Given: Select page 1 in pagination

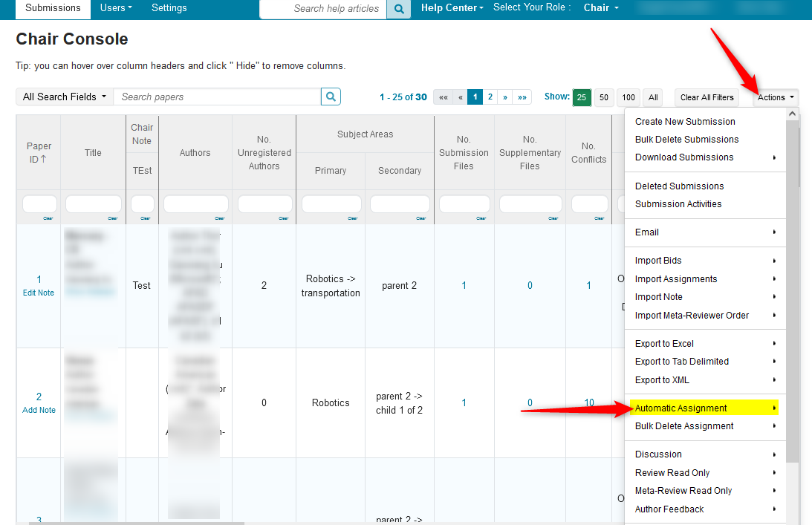Looking at the screenshot, I should (x=475, y=97).
